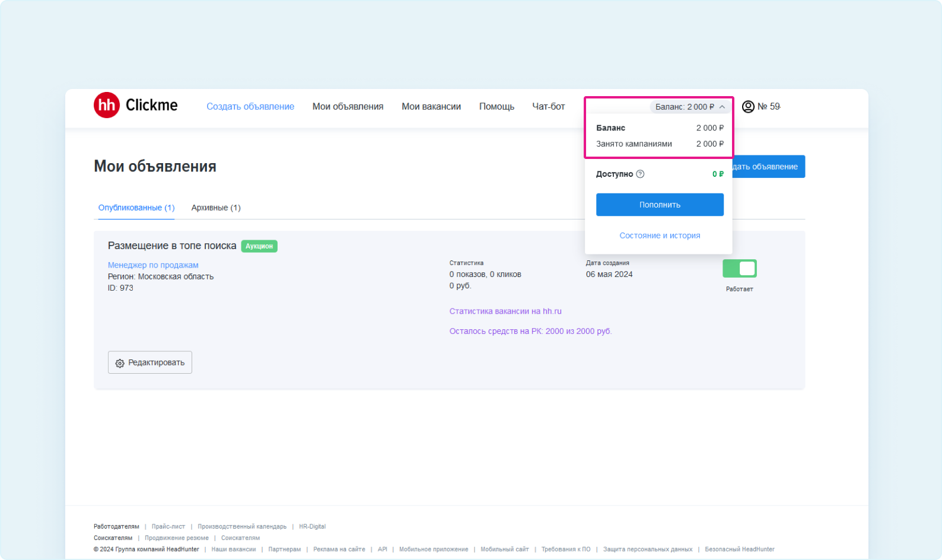942x560 pixels.
Task: Click the ID: 973 text
Action: (120, 288)
